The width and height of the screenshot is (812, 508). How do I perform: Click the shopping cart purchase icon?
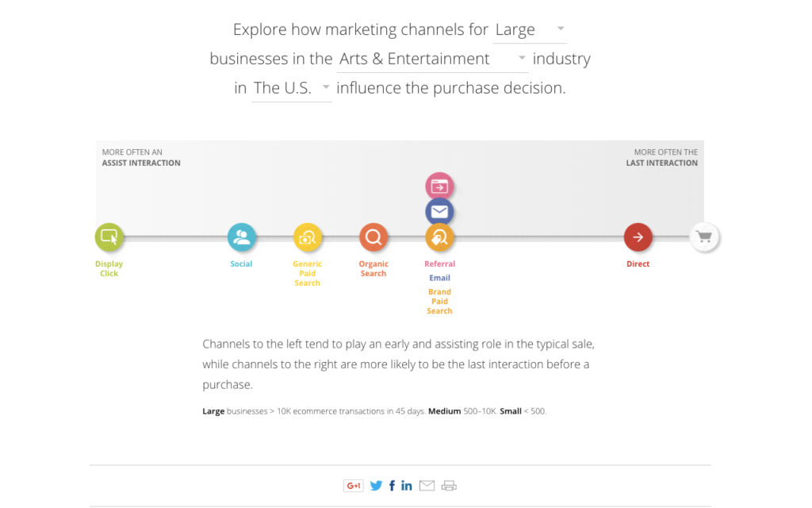coord(704,236)
